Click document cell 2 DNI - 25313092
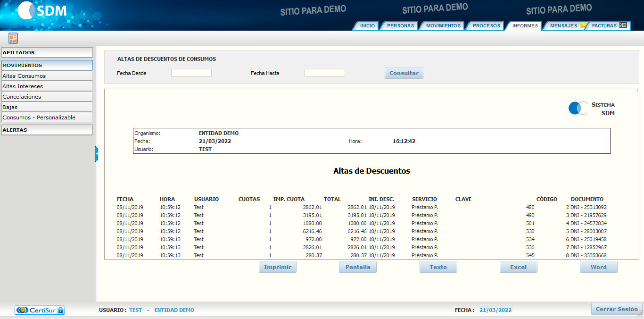Image resolution: width=644 pixels, height=319 pixels. click(x=586, y=207)
